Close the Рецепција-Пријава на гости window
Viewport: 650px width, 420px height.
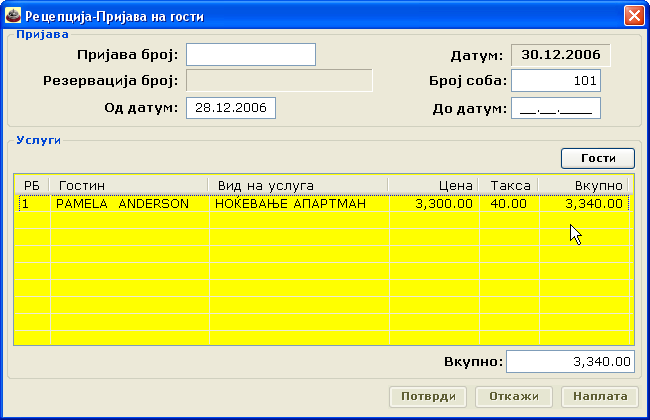click(x=632, y=15)
